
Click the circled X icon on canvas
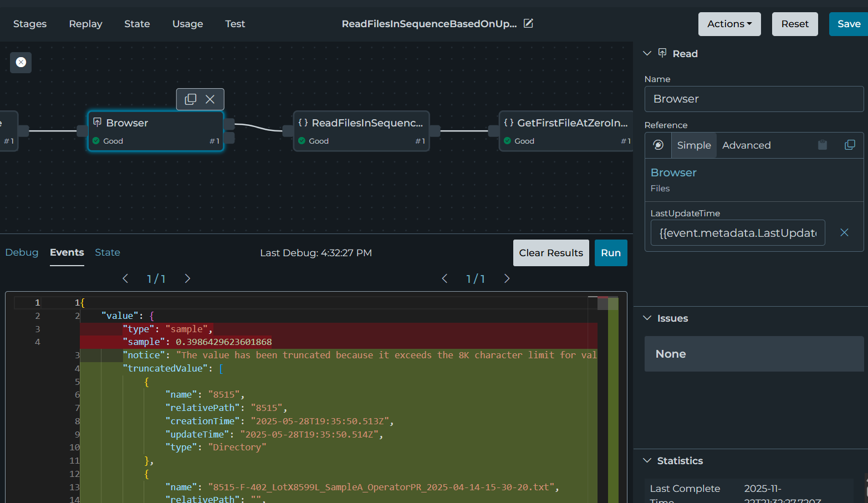(21, 62)
